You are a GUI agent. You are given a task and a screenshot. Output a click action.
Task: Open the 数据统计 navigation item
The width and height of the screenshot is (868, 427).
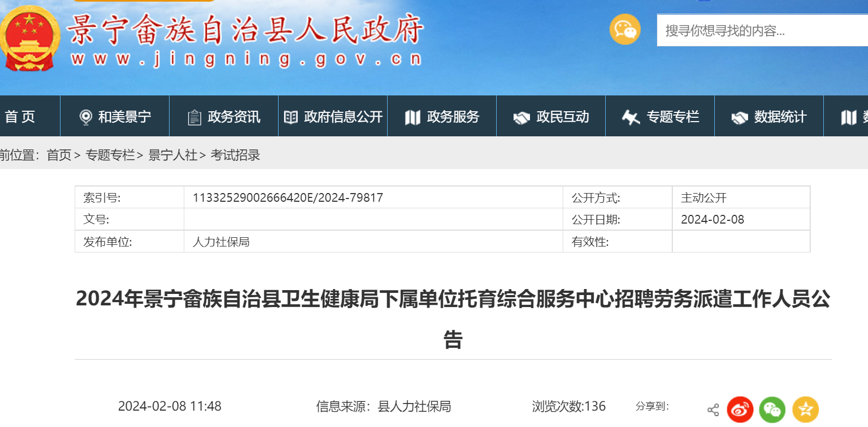pos(780,117)
